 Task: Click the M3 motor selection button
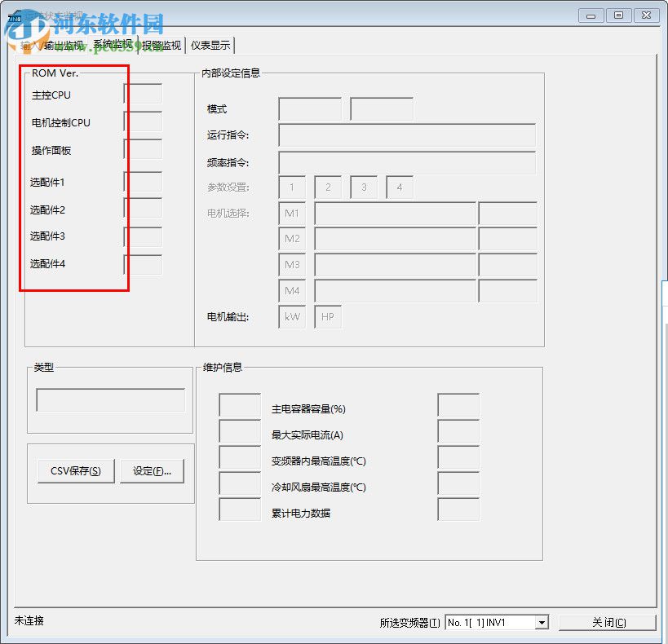291,264
